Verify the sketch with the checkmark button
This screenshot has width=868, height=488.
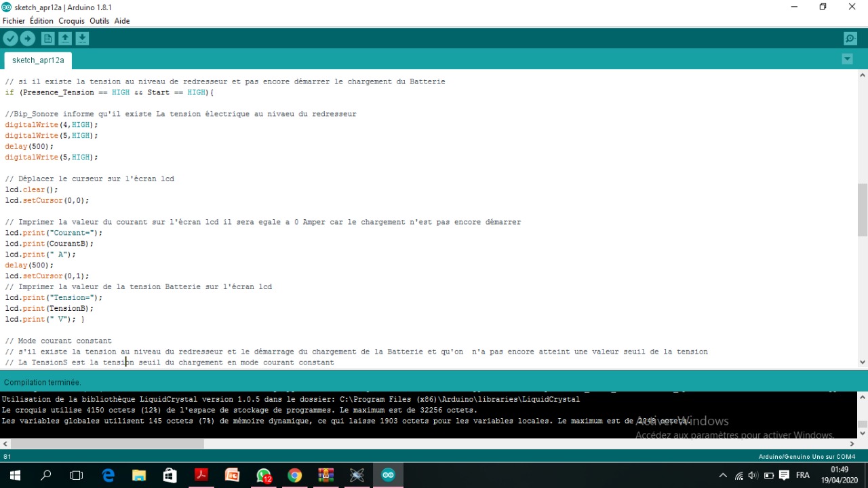point(10,39)
